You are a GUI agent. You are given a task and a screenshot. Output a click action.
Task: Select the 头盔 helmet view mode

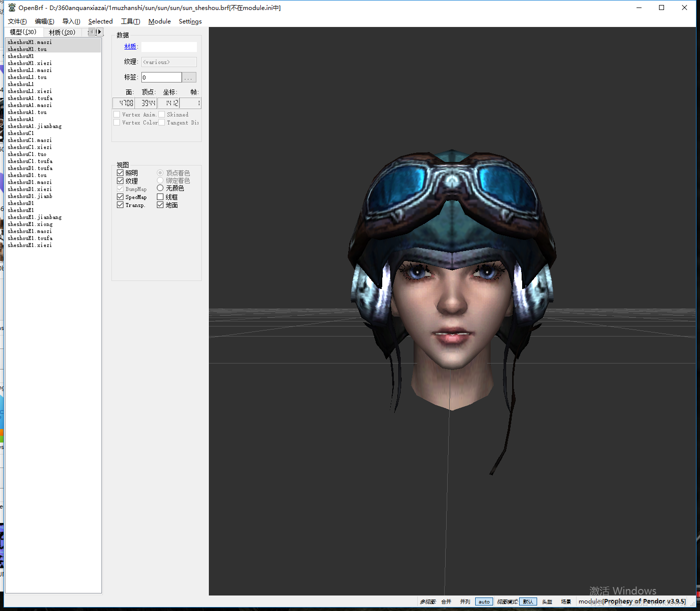[x=547, y=601]
